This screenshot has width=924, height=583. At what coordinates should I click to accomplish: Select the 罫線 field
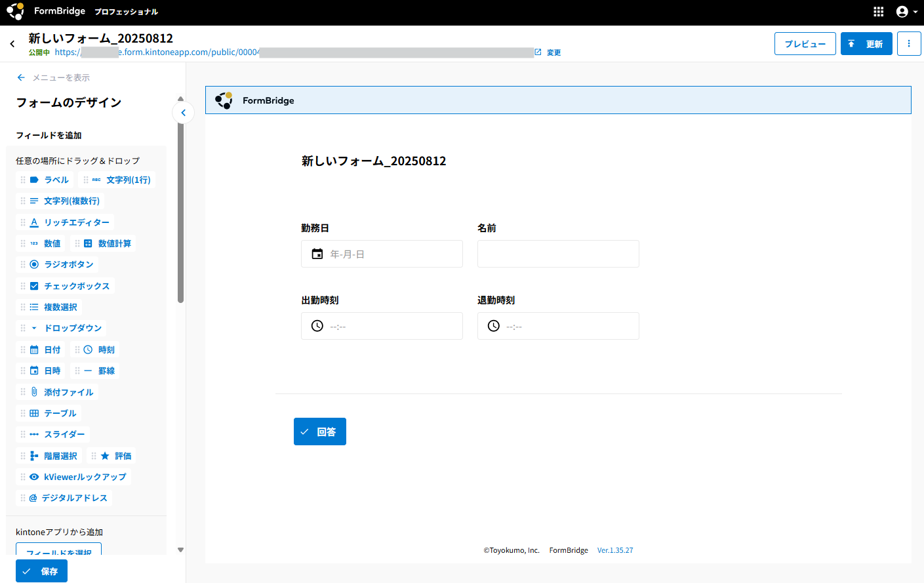[x=95, y=371]
